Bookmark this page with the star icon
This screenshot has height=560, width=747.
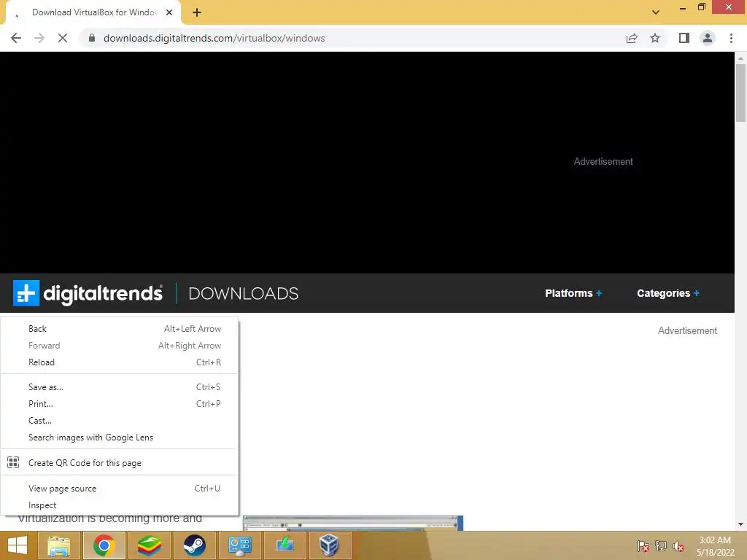[655, 38]
